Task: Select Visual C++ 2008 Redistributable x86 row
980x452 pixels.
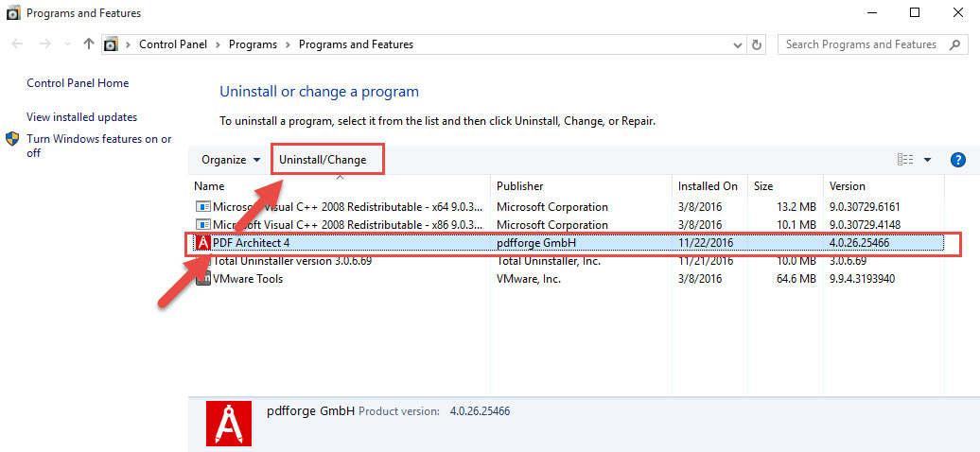Action: pyautogui.click(x=567, y=224)
